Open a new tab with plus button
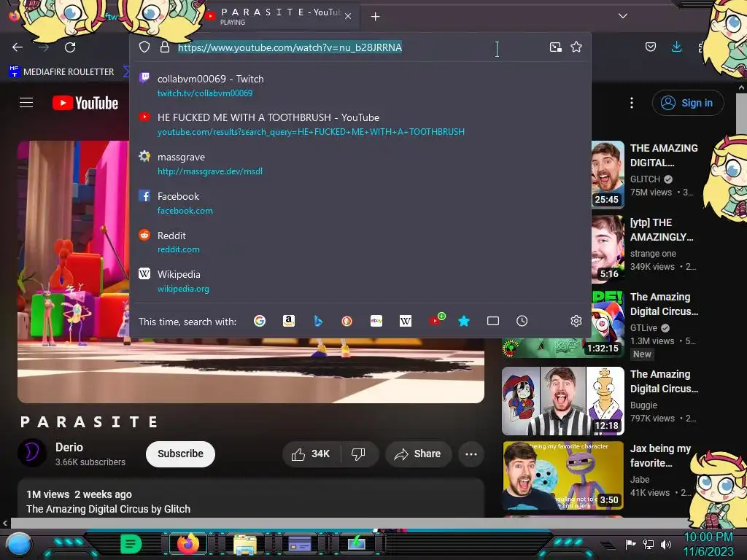 coord(376,17)
